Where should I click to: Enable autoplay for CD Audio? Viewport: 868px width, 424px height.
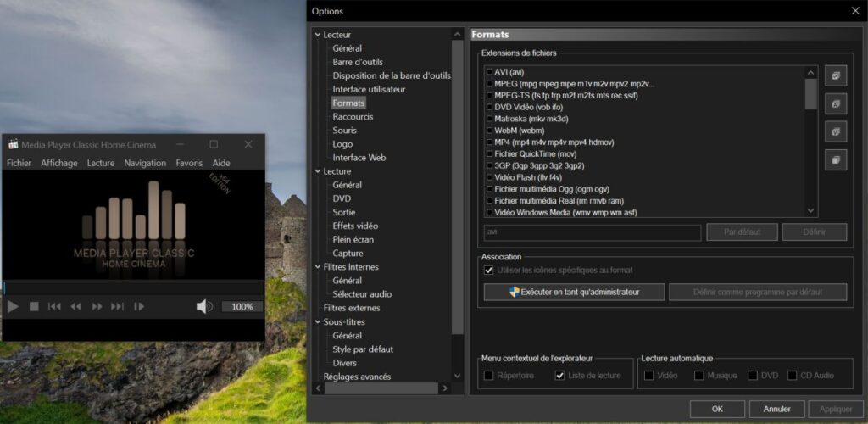(x=793, y=376)
